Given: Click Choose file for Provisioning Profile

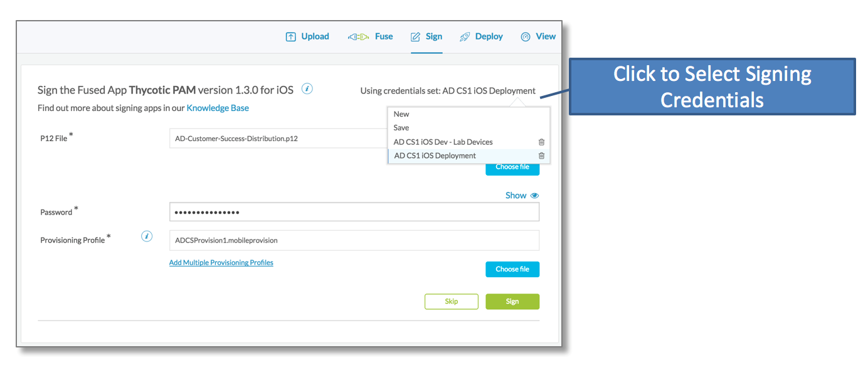Looking at the screenshot, I should (x=512, y=270).
